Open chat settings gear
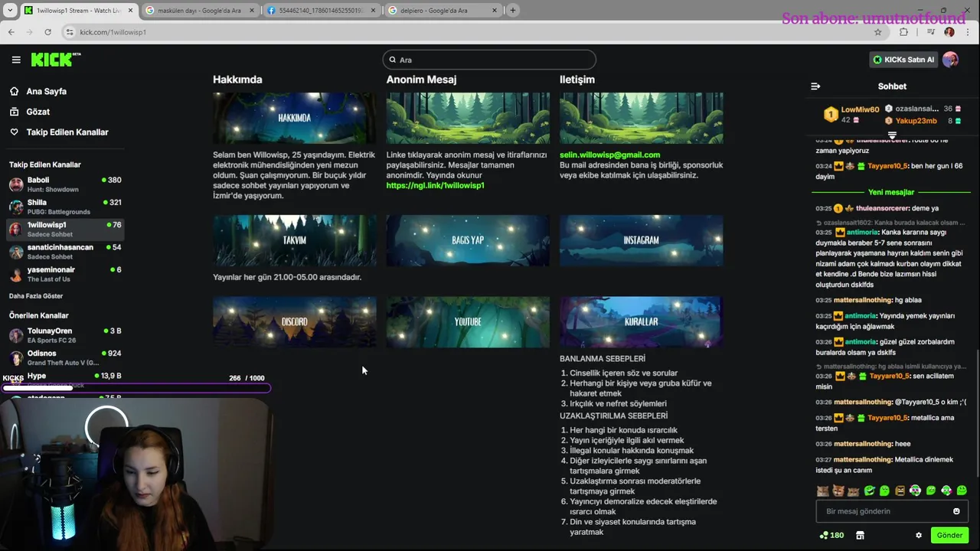 click(x=919, y=535)
